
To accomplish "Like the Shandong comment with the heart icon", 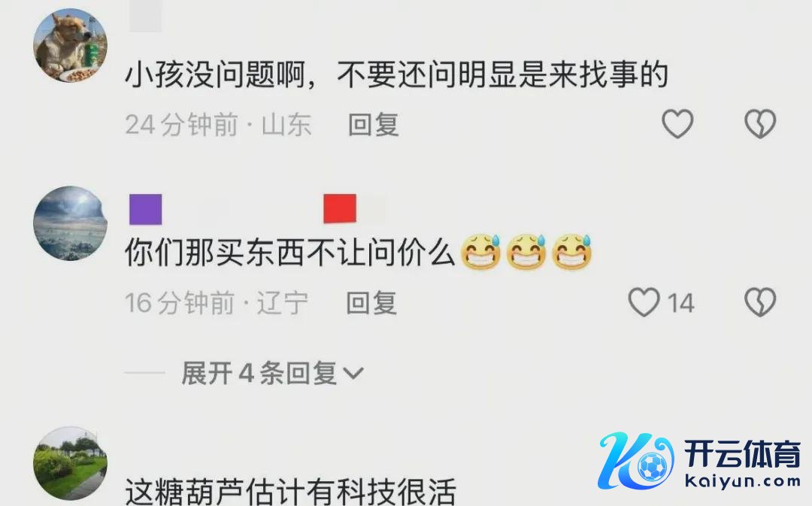I will (x=677, y=124).
